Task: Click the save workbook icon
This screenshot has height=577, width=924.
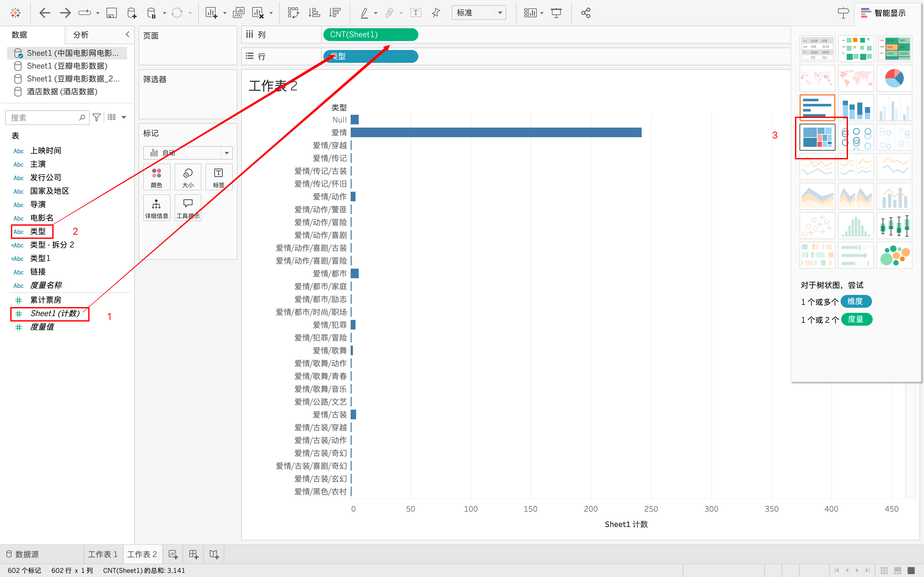Action: [111, 13]
